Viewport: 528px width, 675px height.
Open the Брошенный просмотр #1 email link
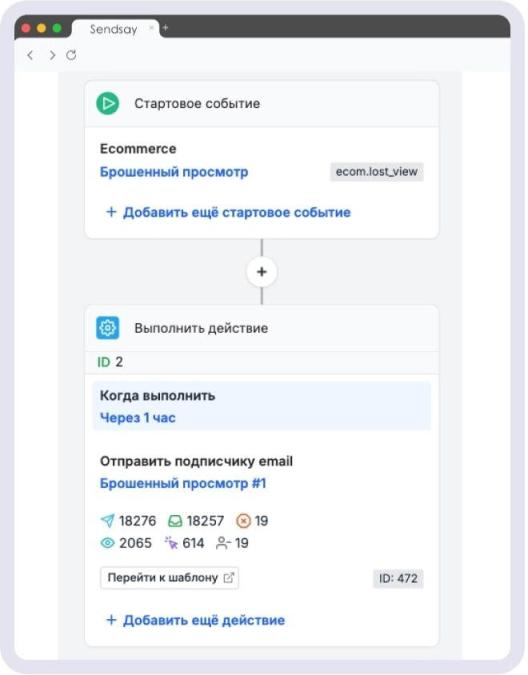point(183,483)
